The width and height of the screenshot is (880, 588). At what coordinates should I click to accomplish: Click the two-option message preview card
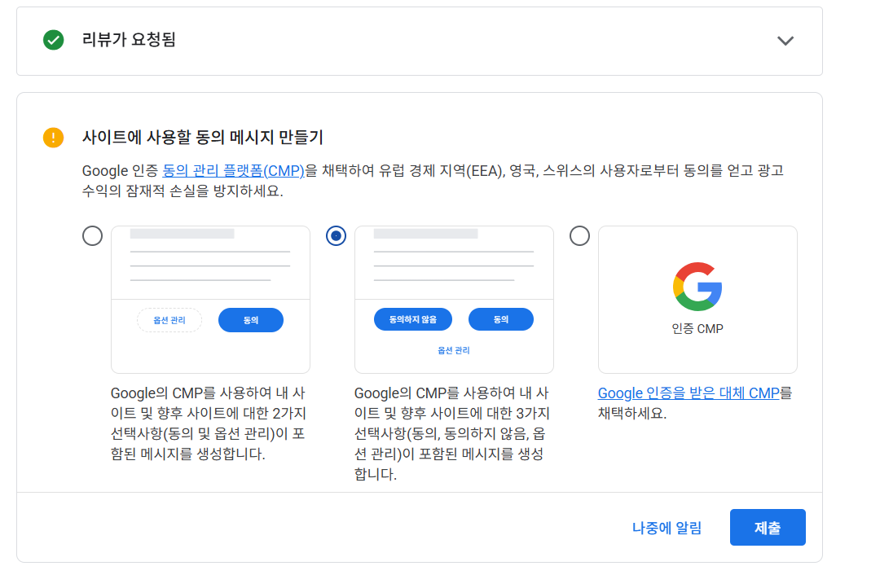tap(210, 300)
